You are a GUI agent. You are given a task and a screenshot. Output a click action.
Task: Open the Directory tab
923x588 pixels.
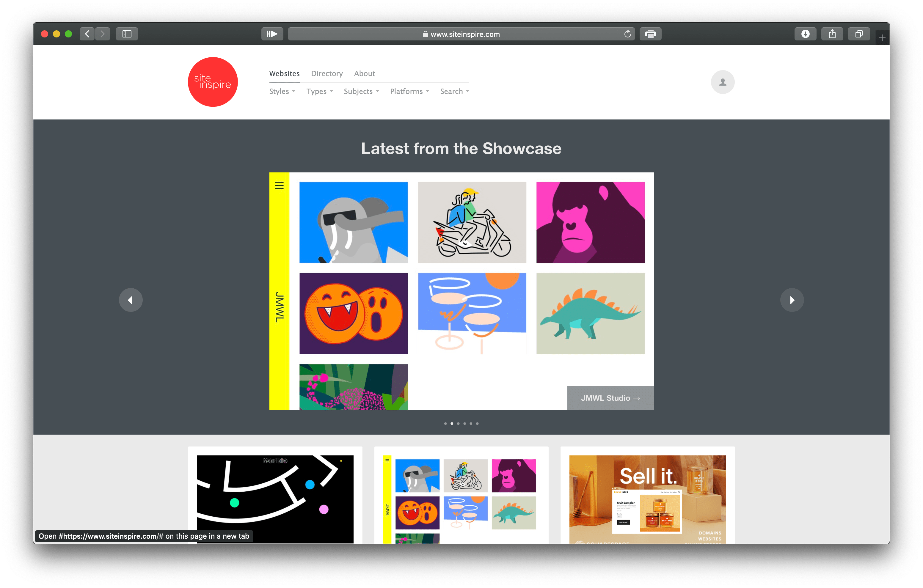[327, 73]
